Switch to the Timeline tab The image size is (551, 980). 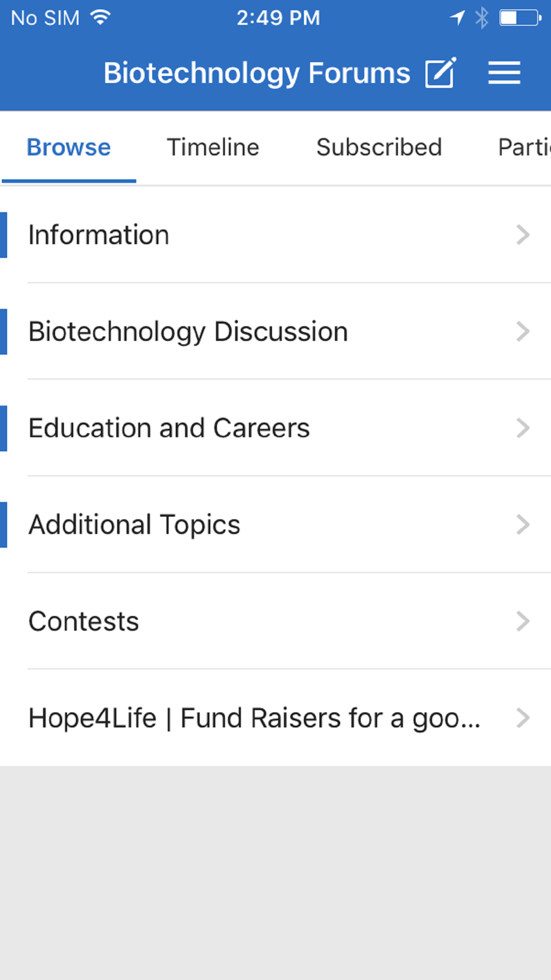coord(213,147)
